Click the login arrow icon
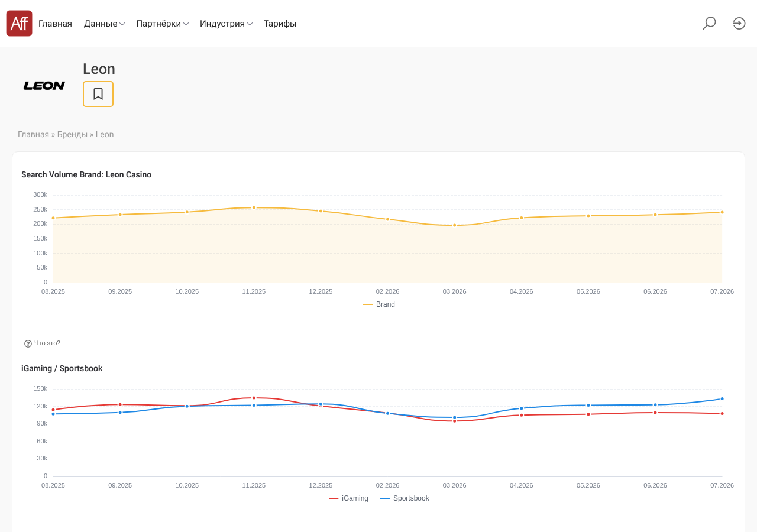This screenshot has height=532, width=757. tap(739, 24)
